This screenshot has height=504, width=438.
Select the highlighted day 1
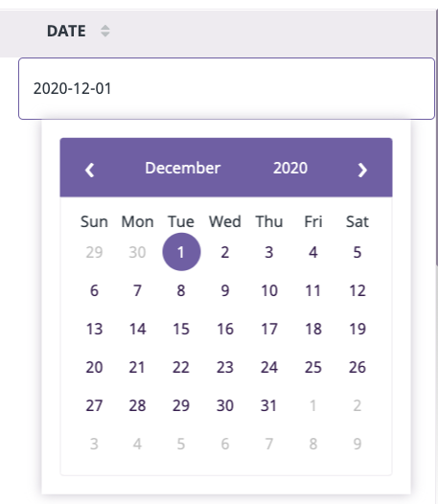click(181, 252)
